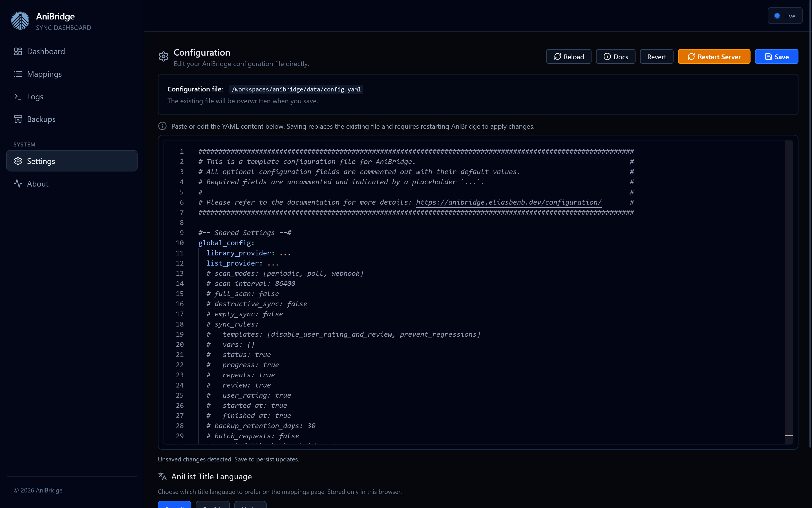Viewport: 812px width, 508px height.
Task: Click the info icon beside YAML hint
Action: click(162, 126)
